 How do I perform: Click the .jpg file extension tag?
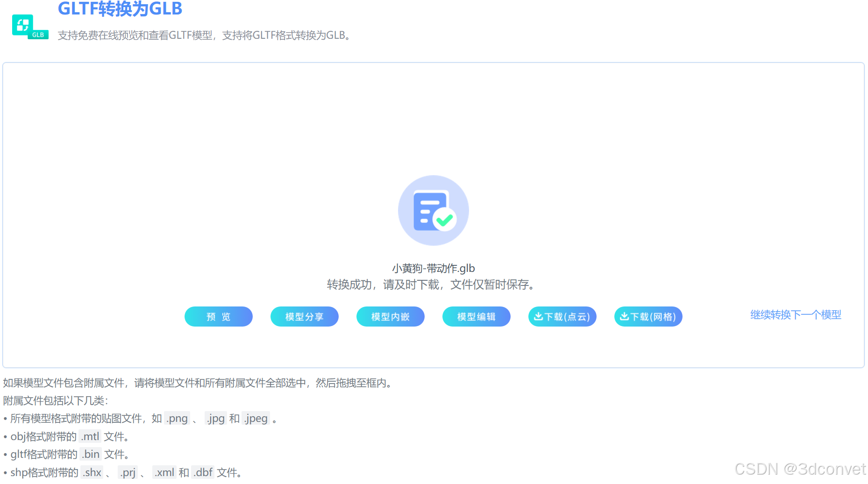[x=216, y=418]
